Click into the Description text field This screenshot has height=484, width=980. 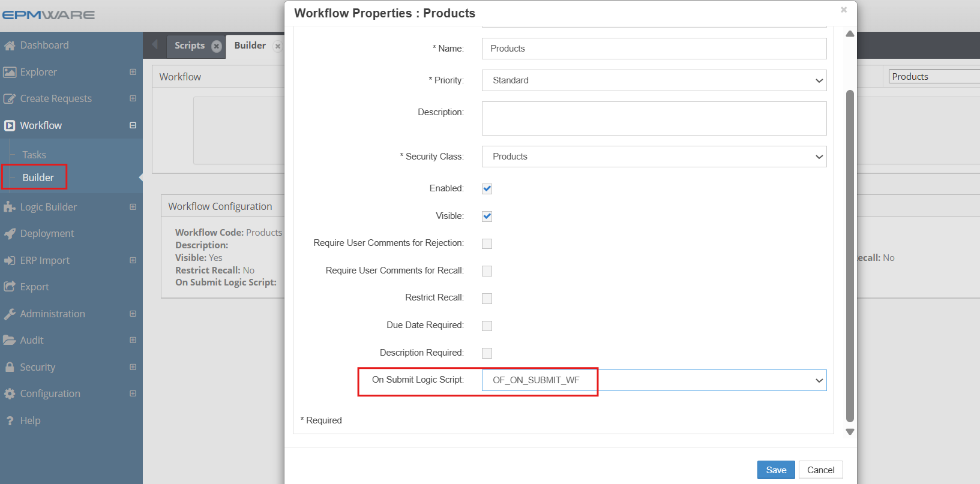pos(654,118)
